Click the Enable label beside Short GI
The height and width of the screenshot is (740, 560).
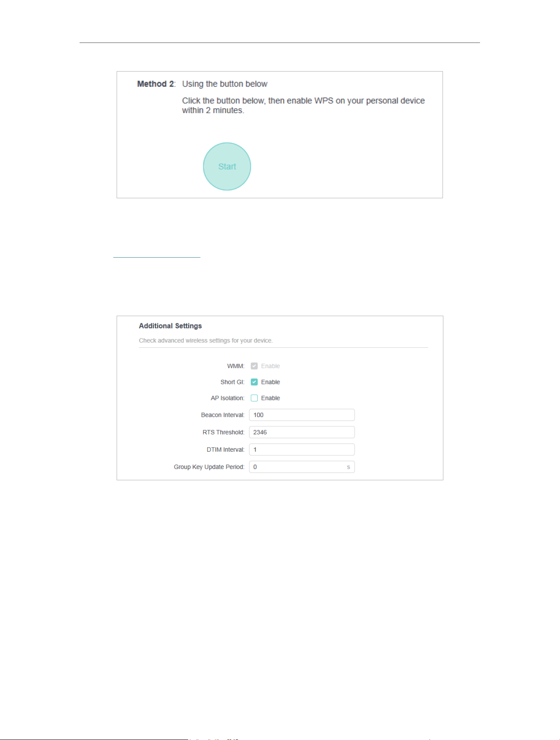[270, 382]
